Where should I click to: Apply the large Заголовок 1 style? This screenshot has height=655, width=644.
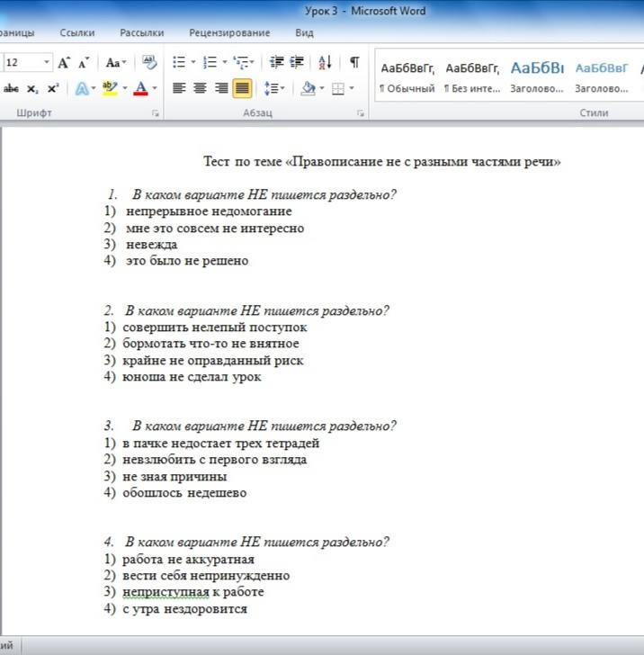click(x=537, y=76)
